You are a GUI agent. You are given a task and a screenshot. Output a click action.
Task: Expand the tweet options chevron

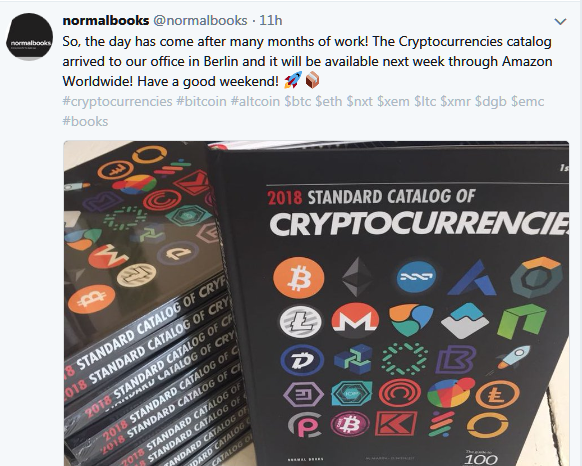pos(560,22)
